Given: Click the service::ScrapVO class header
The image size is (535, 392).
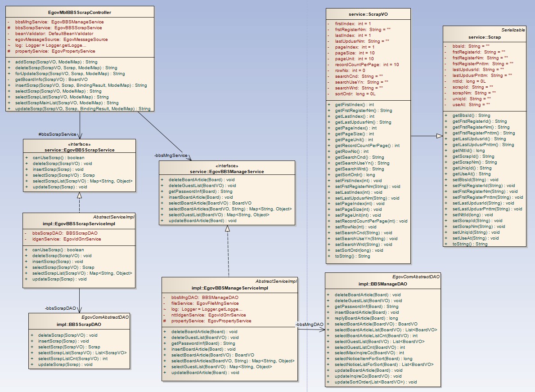Looking at the screenshot, I should point(368,14).
